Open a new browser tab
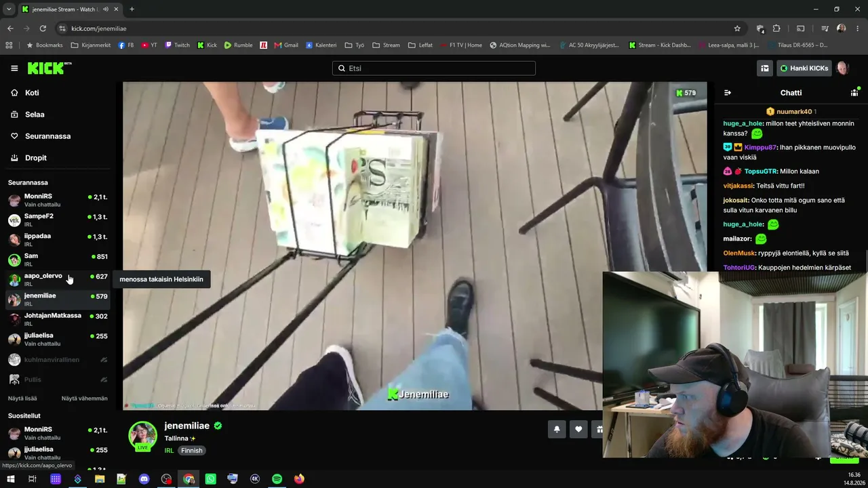Viewport: 868px width, 488px height. [132, 9]
